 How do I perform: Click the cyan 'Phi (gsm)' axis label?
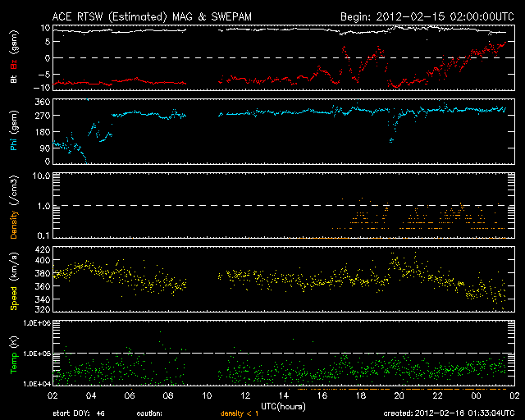coord(14,130)
